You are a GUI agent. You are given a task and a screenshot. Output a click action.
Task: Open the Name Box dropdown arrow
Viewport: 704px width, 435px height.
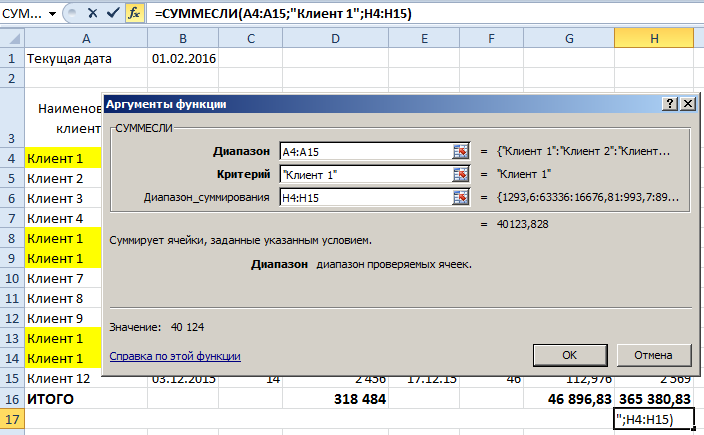[x=53, y=14]
